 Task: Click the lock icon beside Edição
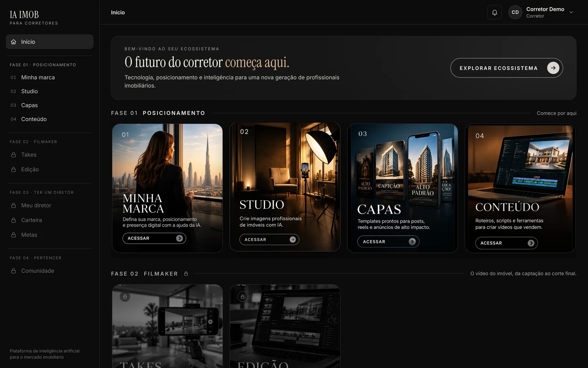pyautogui.click(x=13, y=169)
